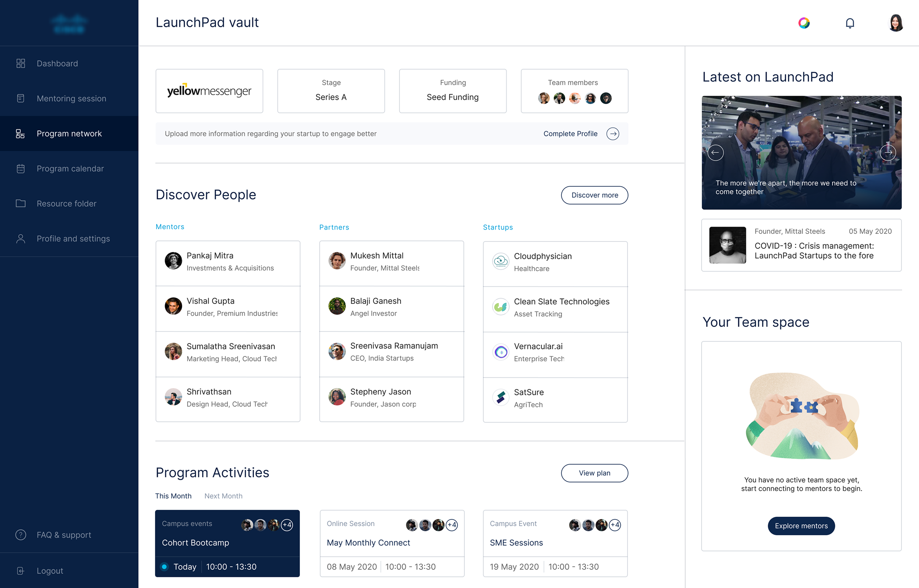Click Sreenivasa Ramanujam partner name
This screenshot has height=588, width=919.
click(394, 346)
